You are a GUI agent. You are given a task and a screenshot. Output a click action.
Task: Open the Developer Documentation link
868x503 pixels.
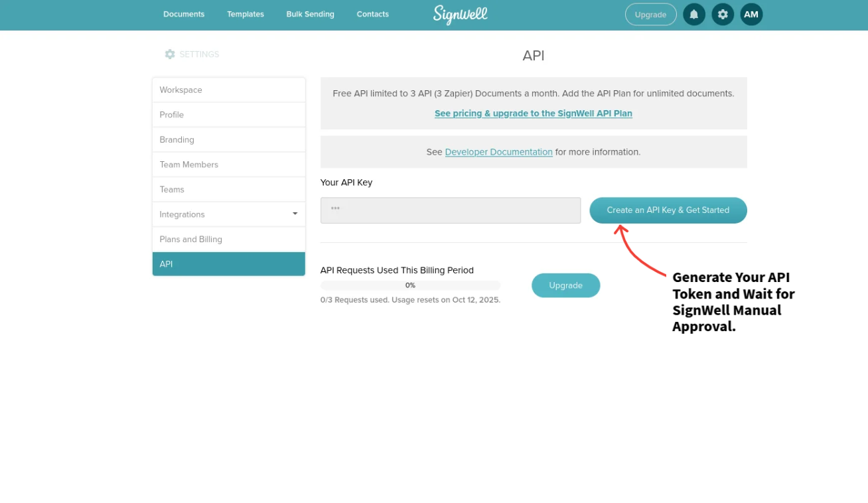point(498,151)
